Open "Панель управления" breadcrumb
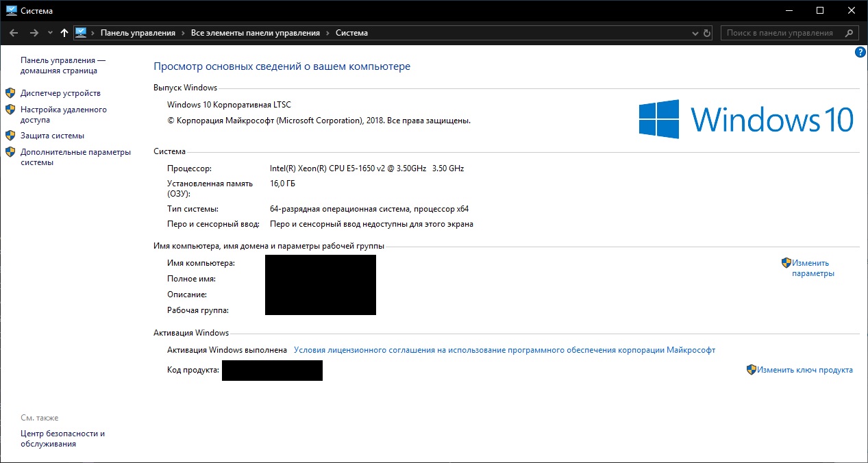The height and width of the screenshot is (463, 868). pyautogui.click(x=138, y=33)
